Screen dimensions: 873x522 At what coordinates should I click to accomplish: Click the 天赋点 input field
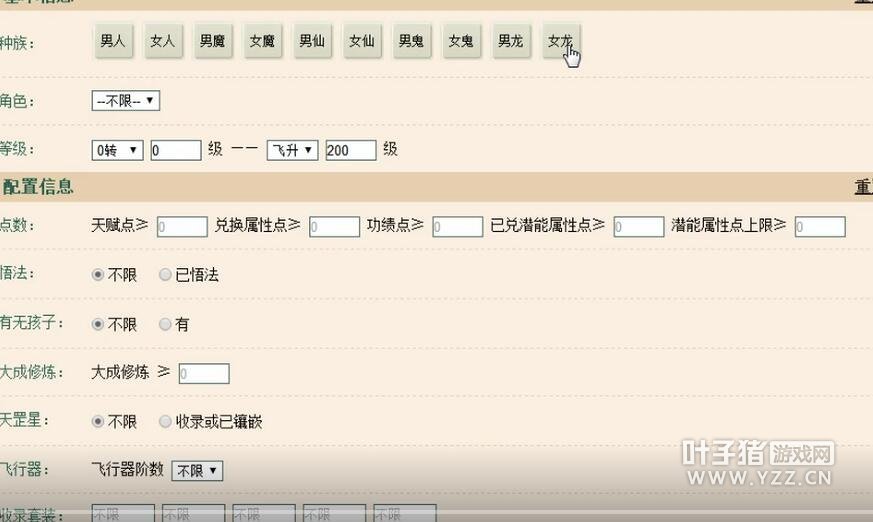point(182,227)
